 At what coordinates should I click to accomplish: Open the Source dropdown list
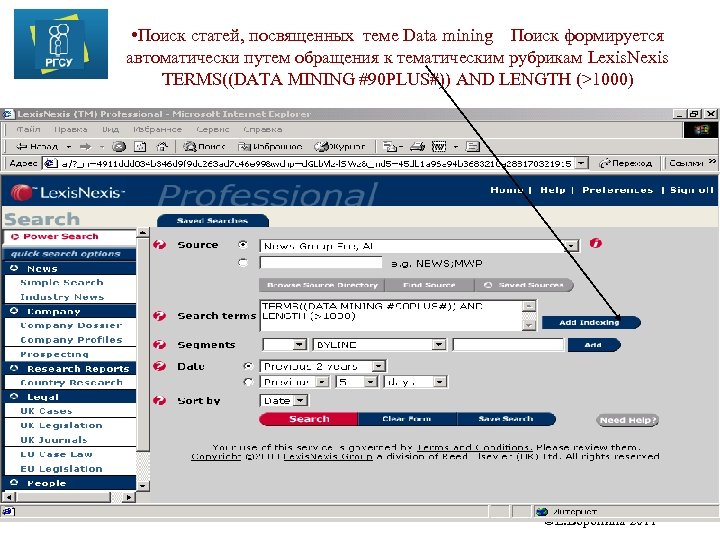tap(571, 246)
